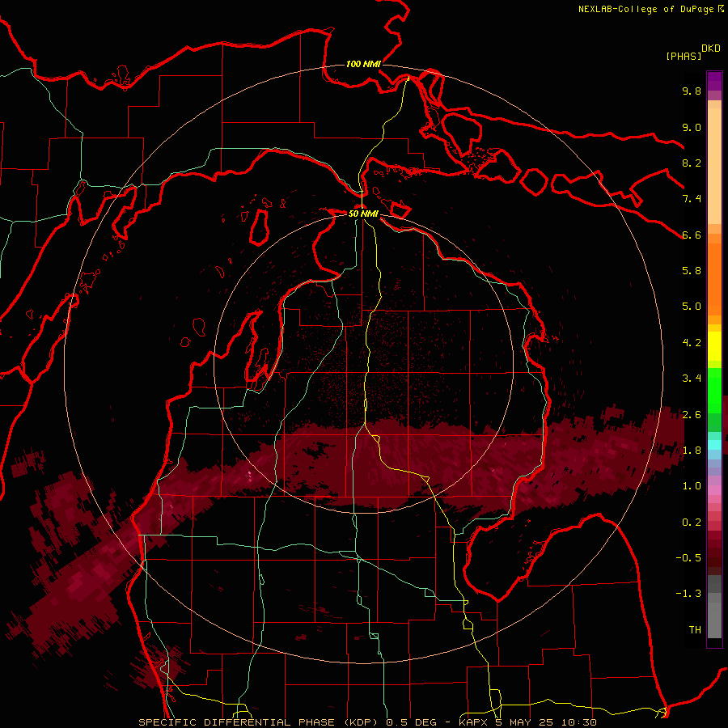Click the 8.2 scale label
The width and height of the screenshot is (728, 728).
click(x=692, y=163)
